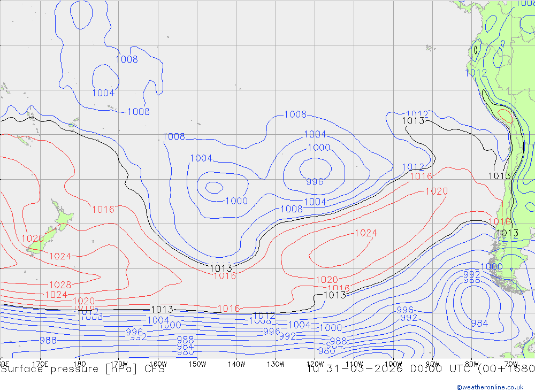Click the 100W longitude axis label
Image resolution: width=535 pixels, height=392 pixels.
[393, 364]
